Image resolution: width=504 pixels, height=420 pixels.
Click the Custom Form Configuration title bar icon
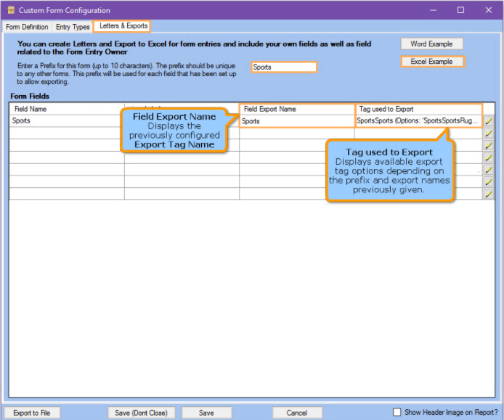pyautogui.click(x=10, y=10)
